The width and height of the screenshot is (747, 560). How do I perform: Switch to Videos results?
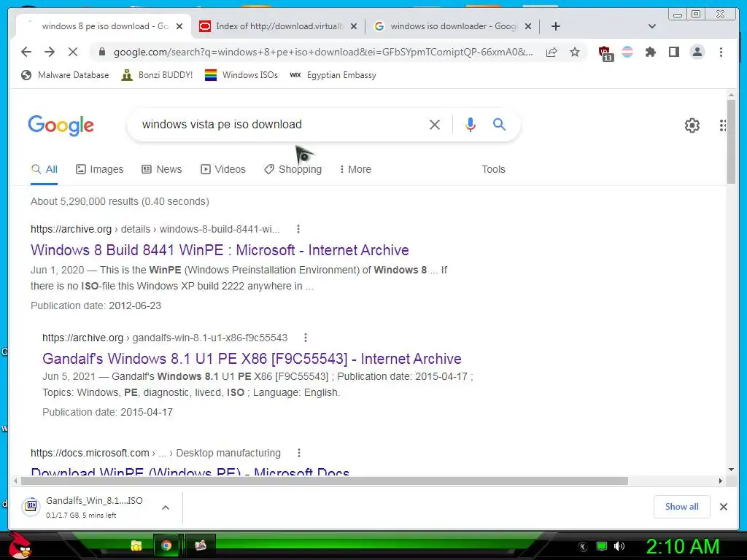pos(223,169)
